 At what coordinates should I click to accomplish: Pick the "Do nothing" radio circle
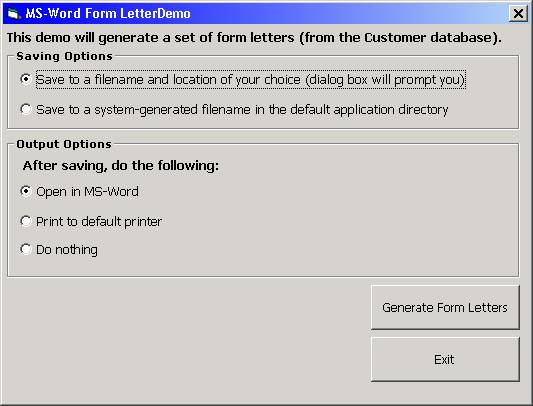tap(26, 249)
